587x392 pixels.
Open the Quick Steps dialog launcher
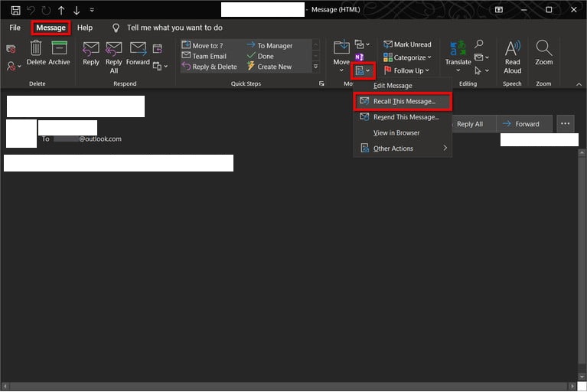pyautogui.click(x=321, y=83)
